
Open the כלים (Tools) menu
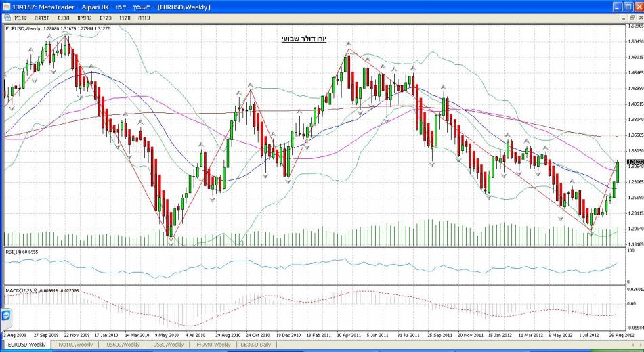click(104, 17)
